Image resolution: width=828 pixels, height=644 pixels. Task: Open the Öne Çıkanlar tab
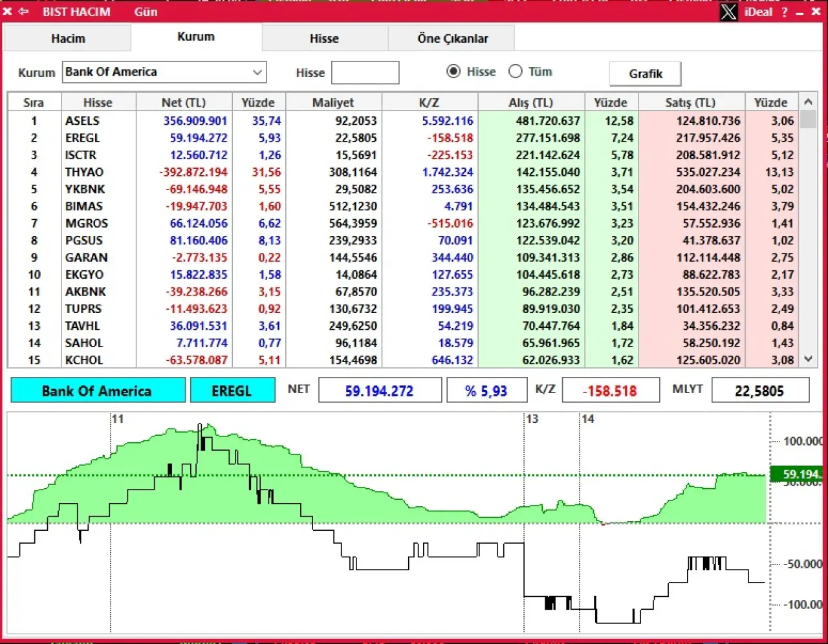pyautogui.click(x=452, y=39)
